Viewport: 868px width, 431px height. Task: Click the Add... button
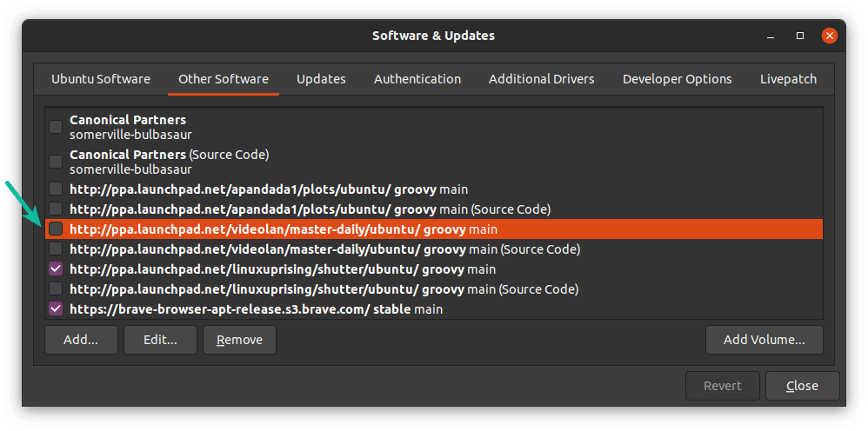81,340
